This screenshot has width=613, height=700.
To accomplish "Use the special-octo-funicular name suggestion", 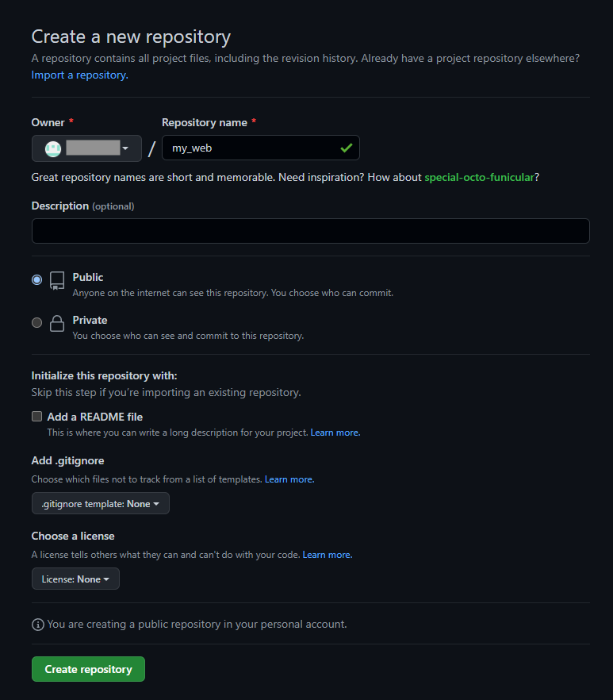I will tap(479, 177).
